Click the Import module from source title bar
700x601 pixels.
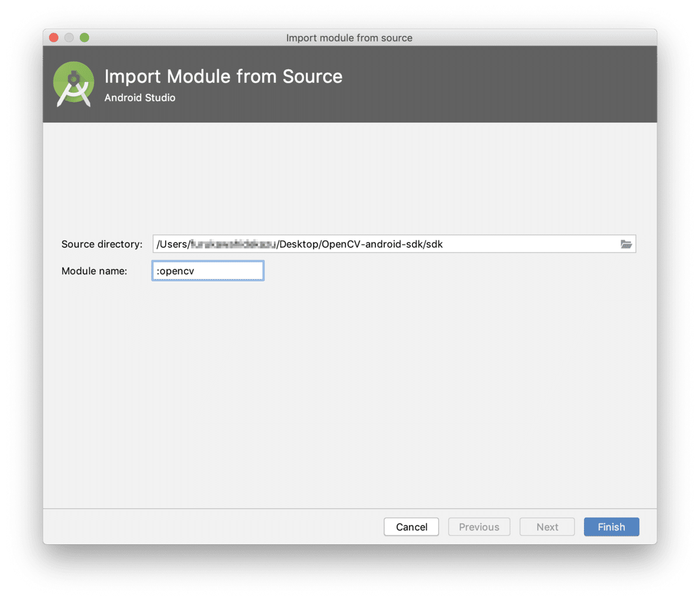point(349,37)
